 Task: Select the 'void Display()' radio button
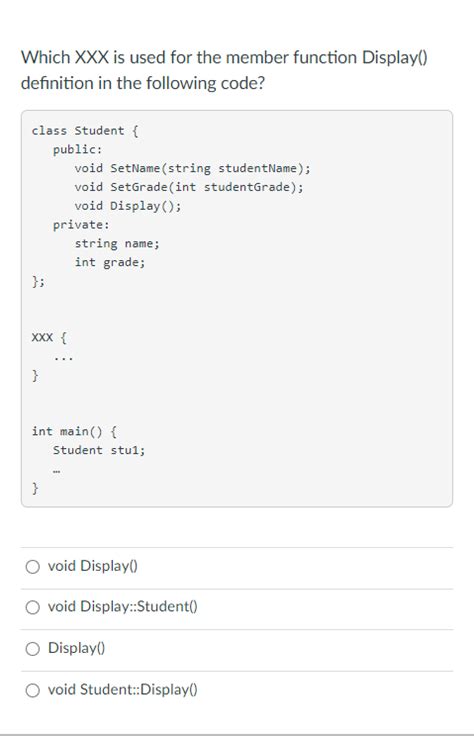coord(32,567)
